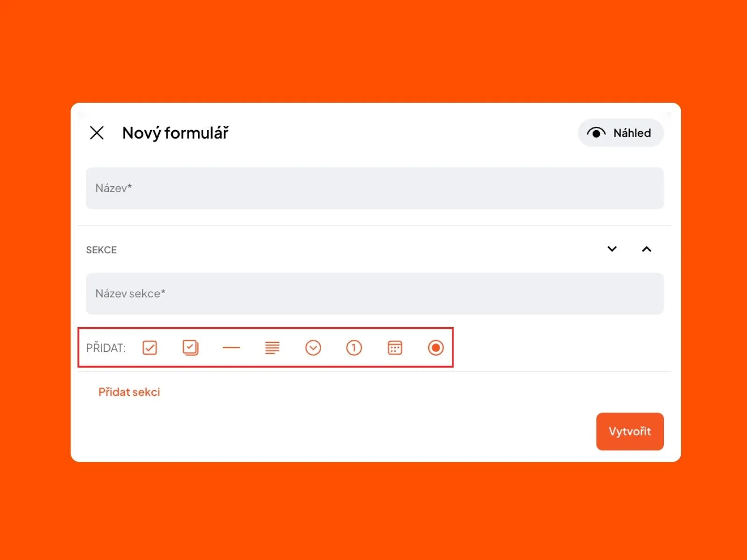747x560 pixels.
Task: Close the Nový formulář dialog
Action: tap(97, 133)
